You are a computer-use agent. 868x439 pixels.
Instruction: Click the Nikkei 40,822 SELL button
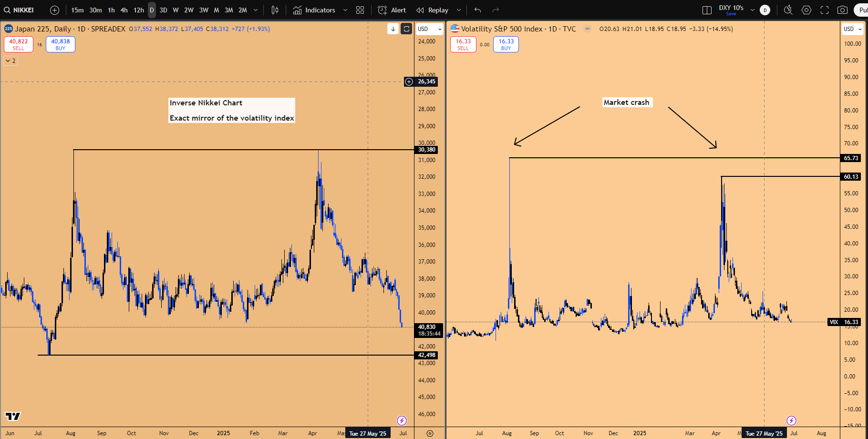[x=19, y=44]
